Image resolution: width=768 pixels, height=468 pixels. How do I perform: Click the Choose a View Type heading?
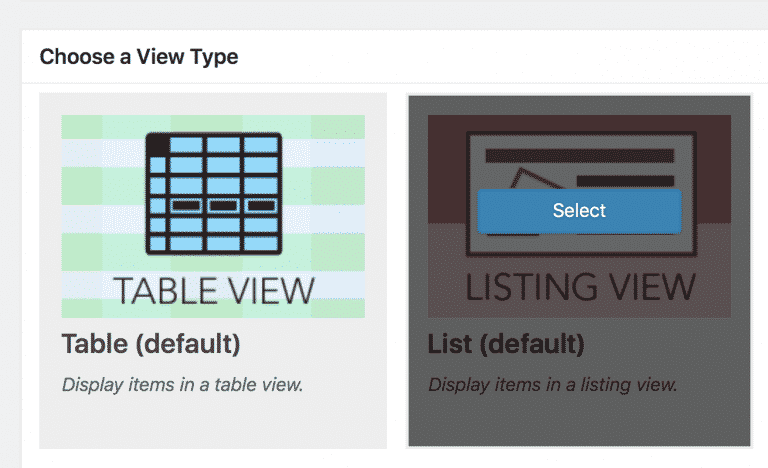click(x=139, y=57)
